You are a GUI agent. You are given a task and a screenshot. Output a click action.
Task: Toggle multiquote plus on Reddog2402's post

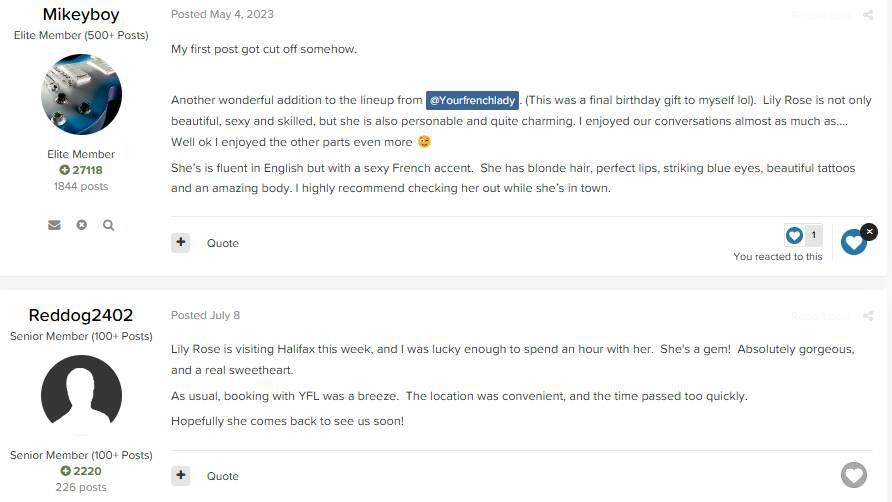[x=180, y=475]
